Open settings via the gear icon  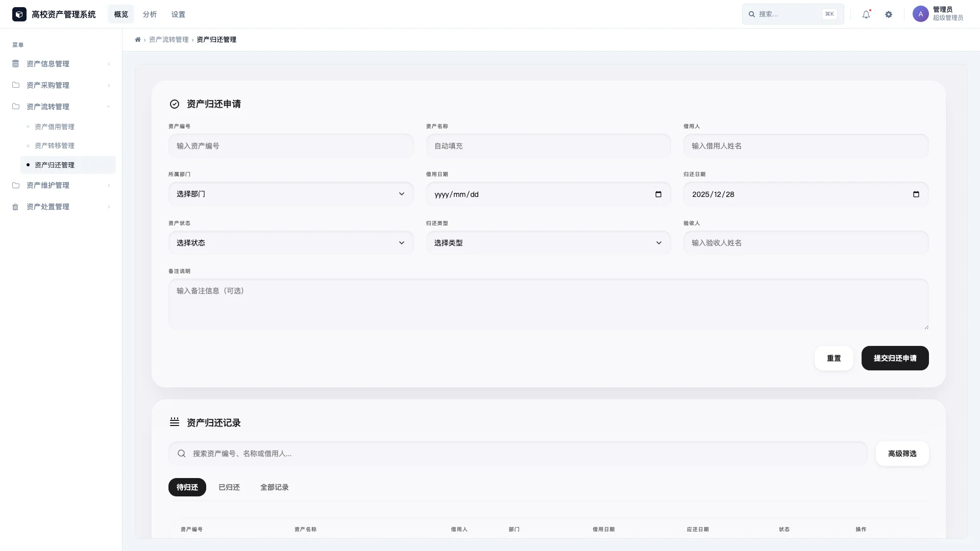(x=889, y=15)
